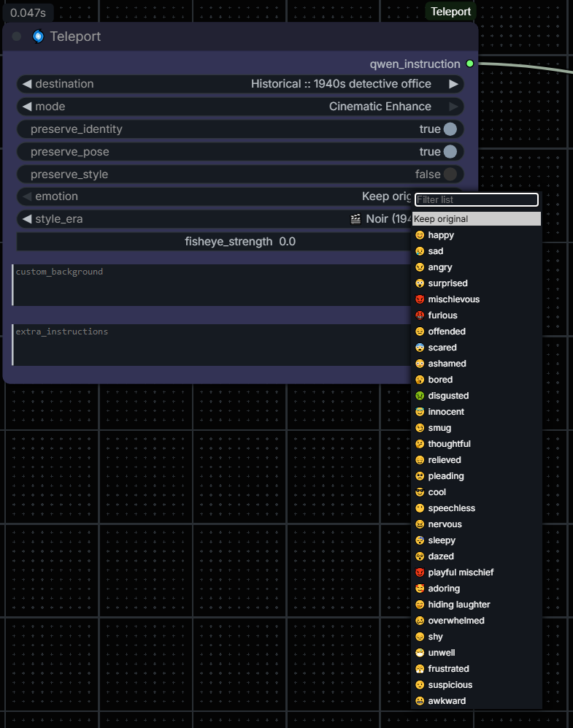Open the mode Cinematic Enhance combo
This screenshot has width=573, height=728.
click(x=380, y=107)
